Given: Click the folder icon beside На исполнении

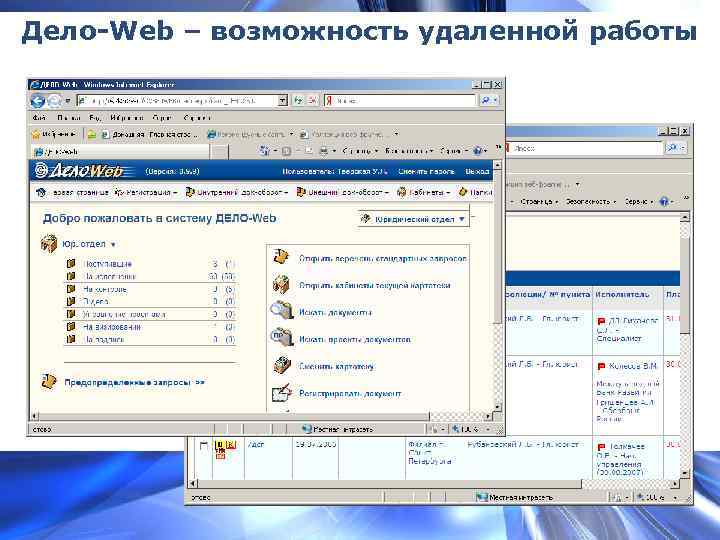Looking at the screenshot, I should [x=71, y=276].
